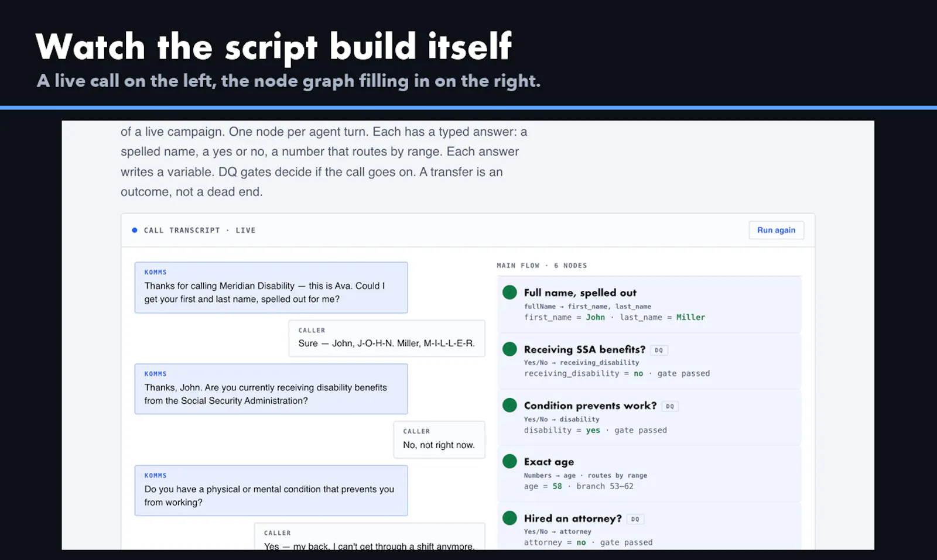This screenshot has width=937, height=560.
Task: Click green status dot for Full name node
Action: 509,292
